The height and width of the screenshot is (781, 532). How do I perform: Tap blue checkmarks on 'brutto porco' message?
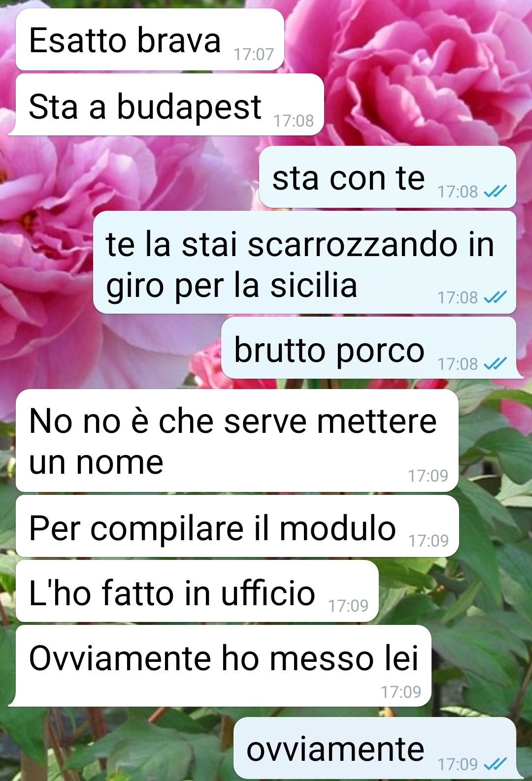tap(495, 363)
